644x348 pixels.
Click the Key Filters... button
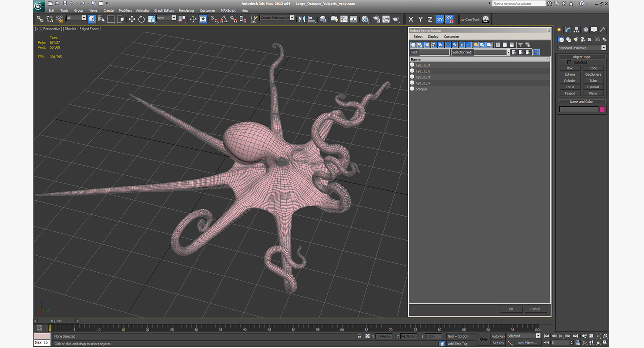tap(527, 343)
